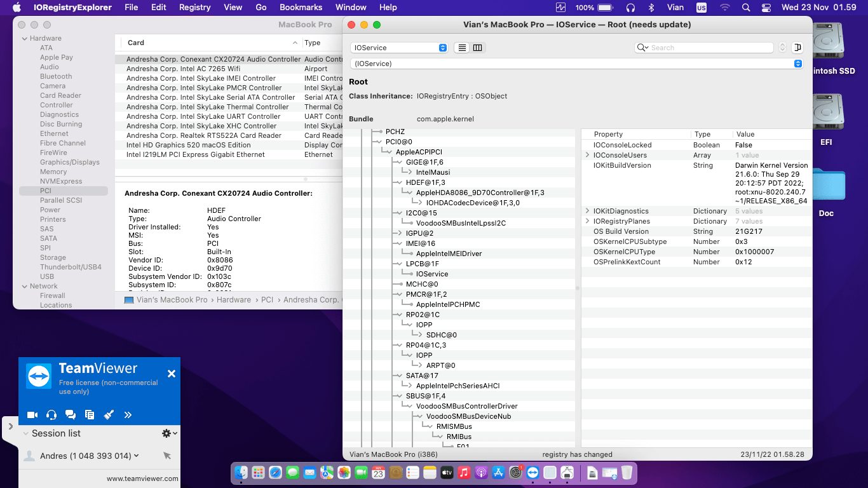868x488 pixels.
Task: Expand the IOKitDiagnostics dictionary property
Action: click(x=588, y=211)
